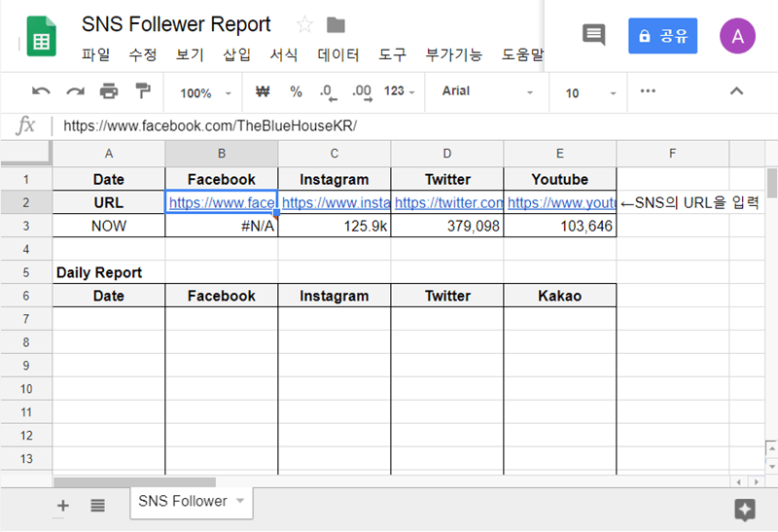Open the font size 10 dropdown
Image resolution: width=778 pixels, height=532 pixels.
pyautogui.click(x=590, y=92)
